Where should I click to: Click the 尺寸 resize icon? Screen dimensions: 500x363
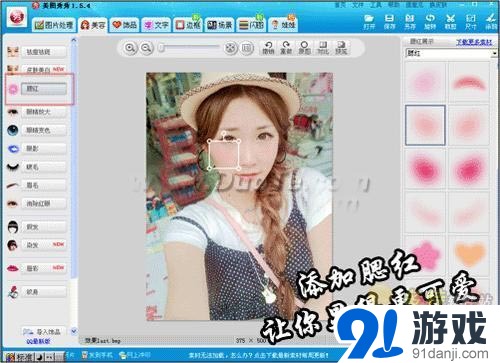(x=471, y=22)
